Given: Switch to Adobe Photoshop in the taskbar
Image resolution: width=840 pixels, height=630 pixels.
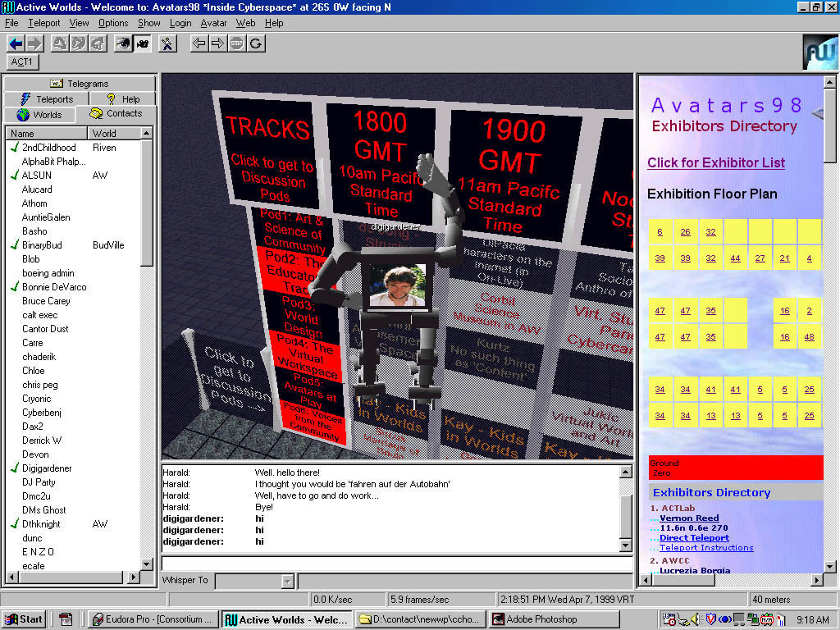Looking at the screenshot, I should click(555, 619).
